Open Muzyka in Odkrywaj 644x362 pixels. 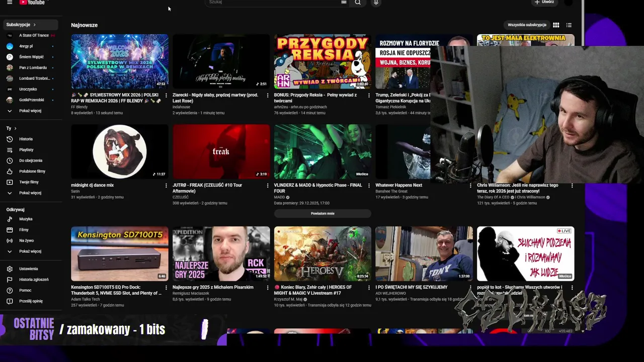(x=31, y=219)
